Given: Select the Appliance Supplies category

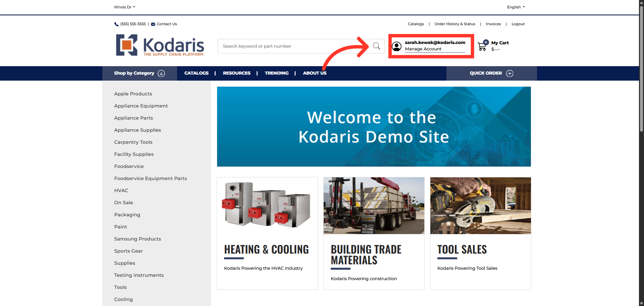Looking at the screenshot, I should (x=138, y=130).
